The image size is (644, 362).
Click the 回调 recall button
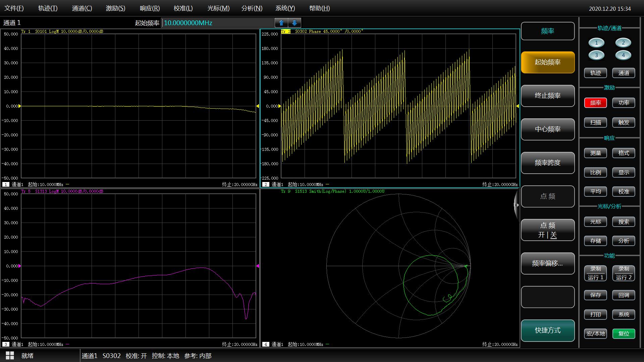(x=624, y=295)
